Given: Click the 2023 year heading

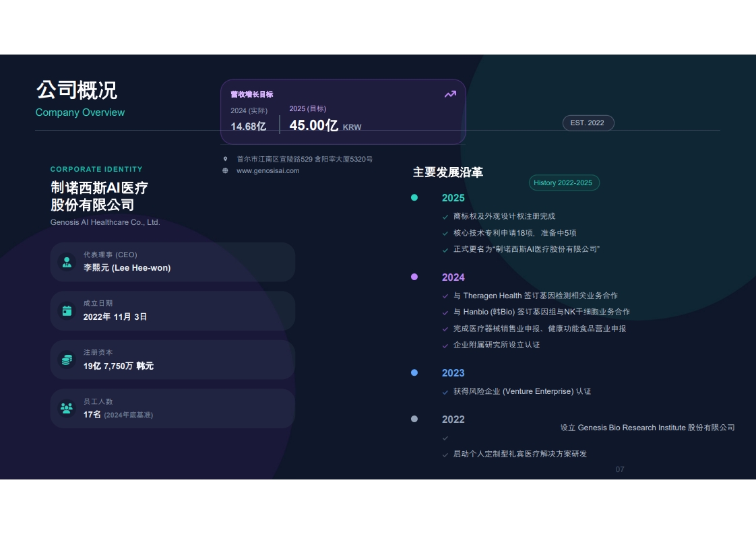Looking at the screenshot, I should pyautogui.click(x=453, y=373).
